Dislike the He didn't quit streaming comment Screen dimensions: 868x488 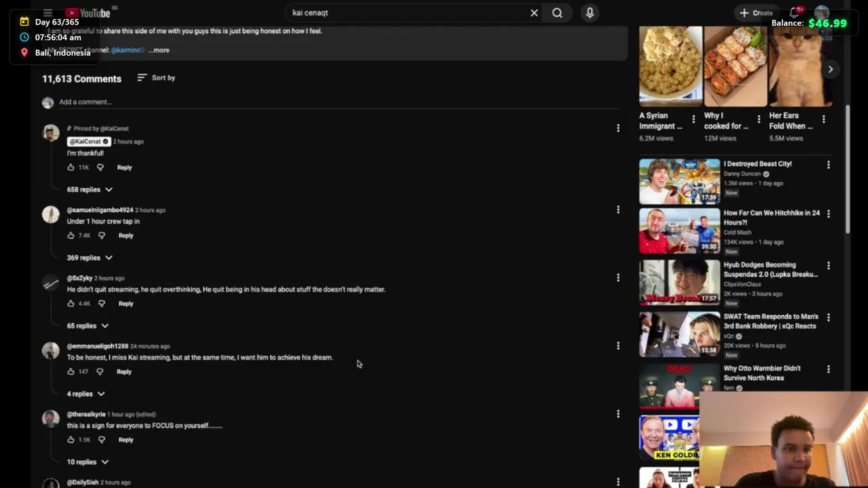pos(102,304)
